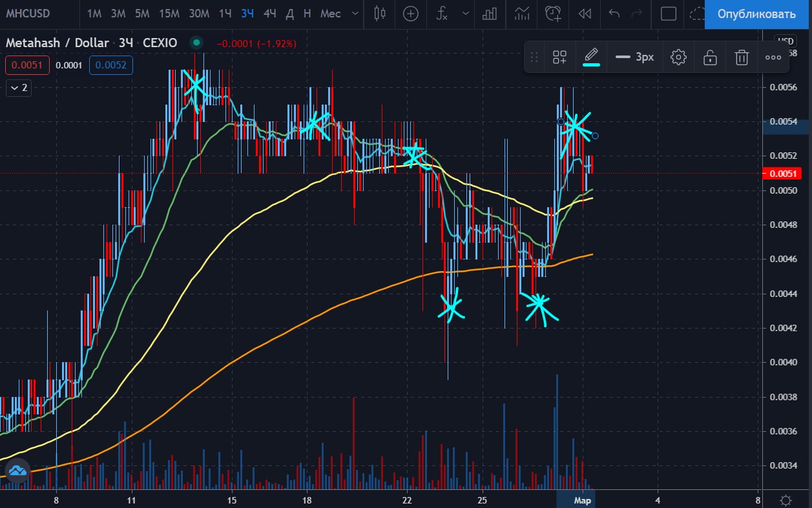Delete the drawing with the trash icon

(742, 57)
